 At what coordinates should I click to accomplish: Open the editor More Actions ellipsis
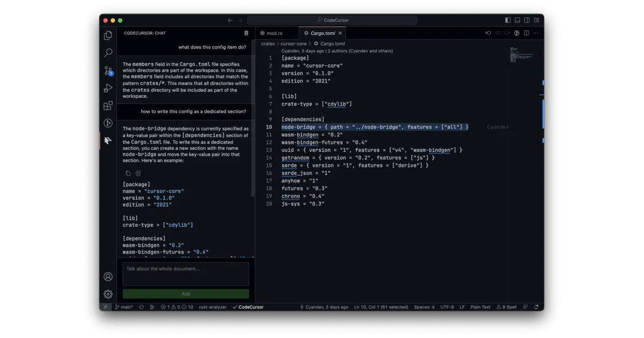click(x=536, y=33)
